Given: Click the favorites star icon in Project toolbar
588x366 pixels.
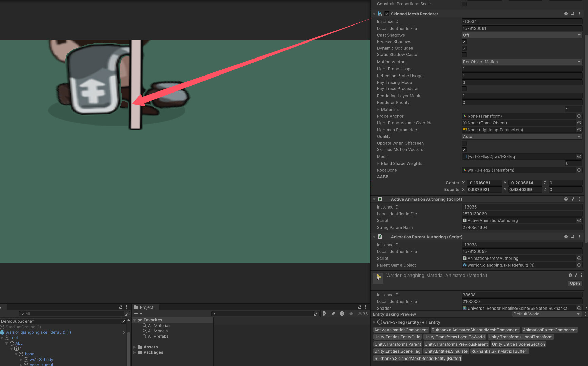Looking at the screenshot, I should point(351,314).
